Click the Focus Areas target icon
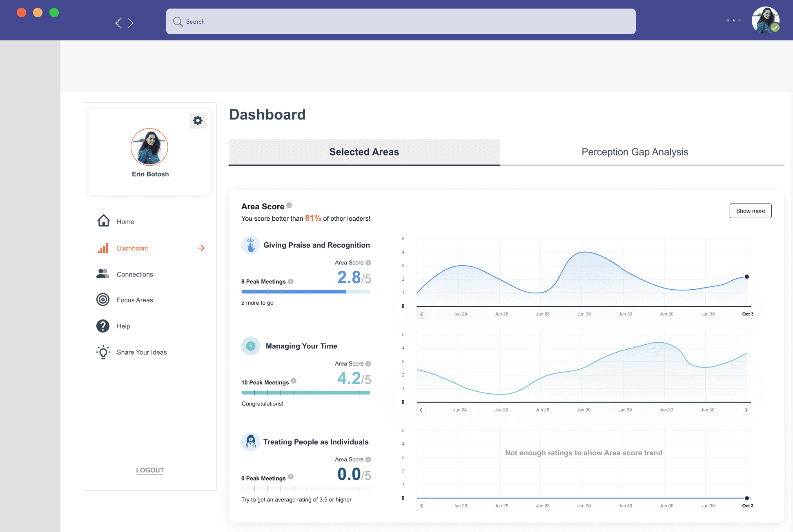The image size is (793, 532). pyautogui.click(x=103, y=300)
